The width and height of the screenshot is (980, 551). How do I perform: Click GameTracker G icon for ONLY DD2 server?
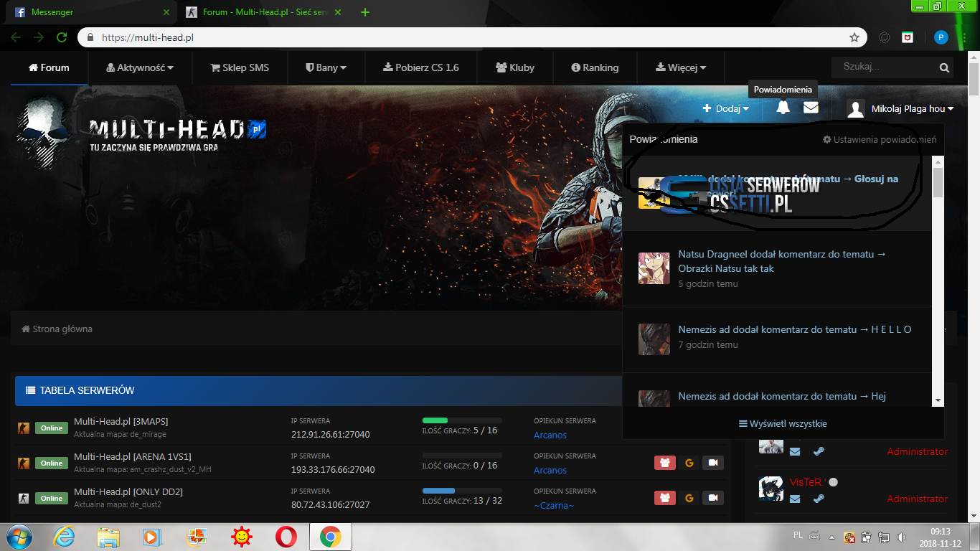[689, 498]
